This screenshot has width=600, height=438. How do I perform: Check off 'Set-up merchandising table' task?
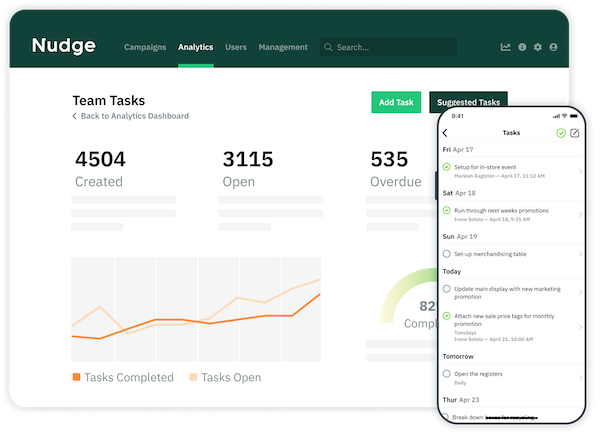446,254
